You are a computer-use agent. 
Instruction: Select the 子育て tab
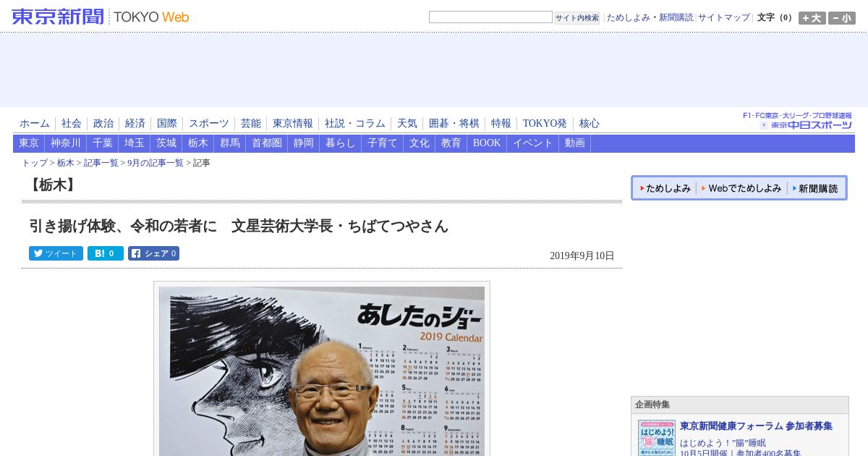[x=383, y=143]
